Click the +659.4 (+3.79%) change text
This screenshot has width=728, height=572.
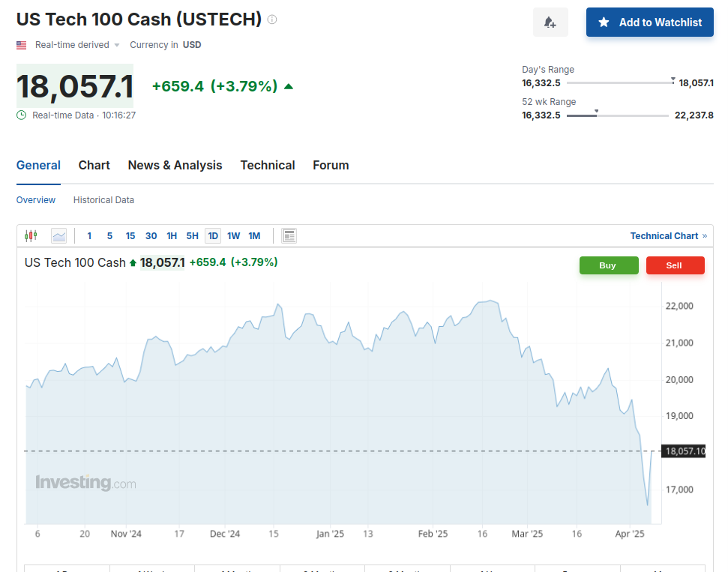[x=215, y=86]
